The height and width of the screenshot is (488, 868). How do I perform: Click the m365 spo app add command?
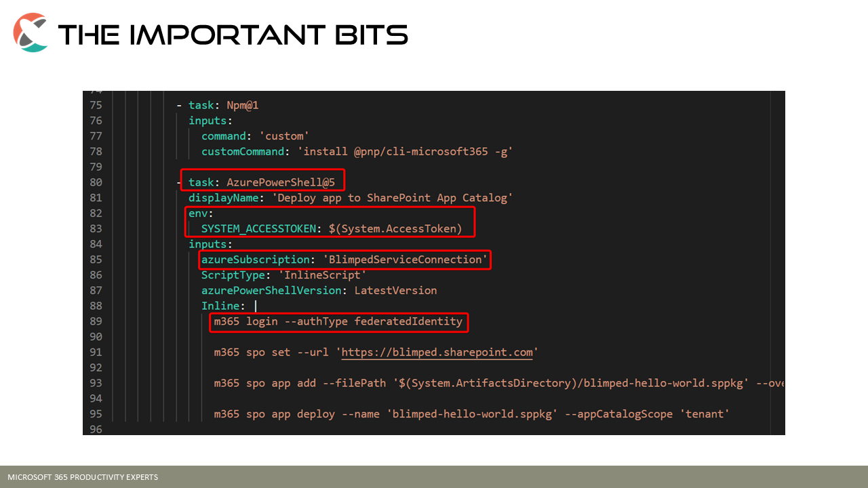click(499, 384)
